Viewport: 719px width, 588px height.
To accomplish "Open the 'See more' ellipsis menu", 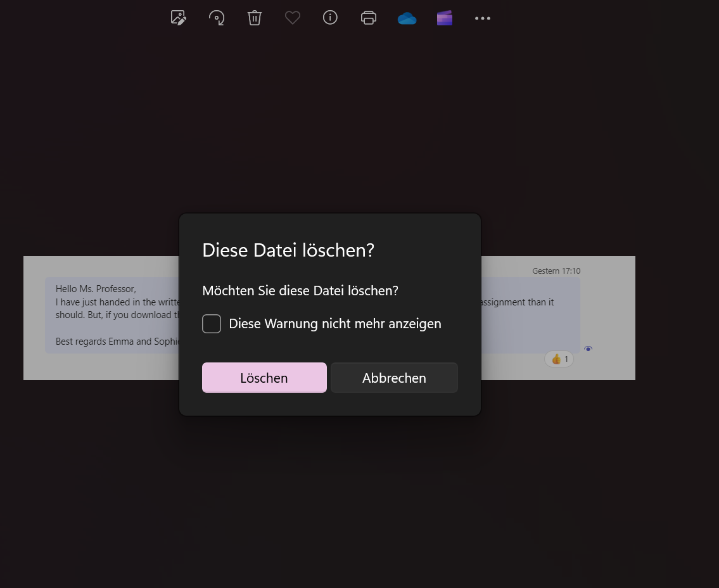I will click(x=483, y=18).
